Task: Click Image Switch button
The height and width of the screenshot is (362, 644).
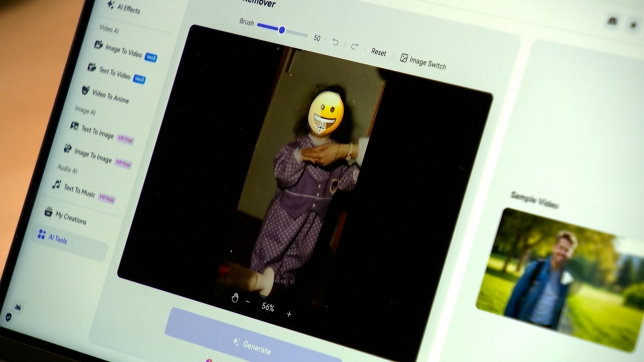Action: (423, 61)
